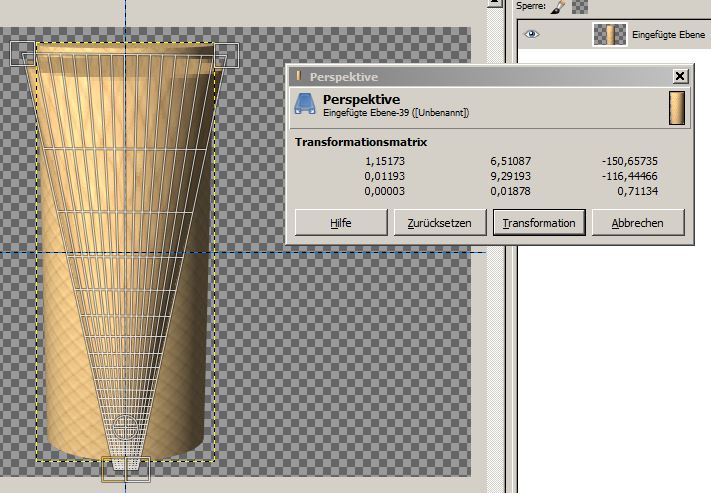Click the matrix value 0,01878
This screenshot has width=711, height=493.
(x=511, y=191)
